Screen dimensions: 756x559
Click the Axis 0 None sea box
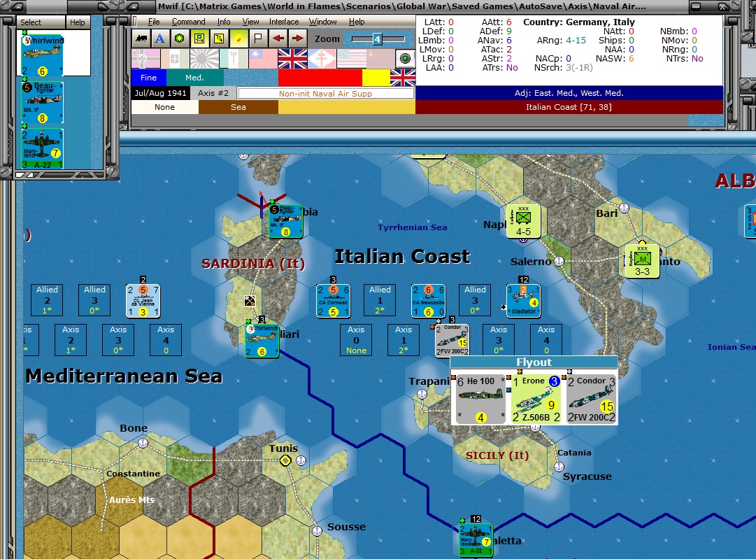[x=356, y=340]
